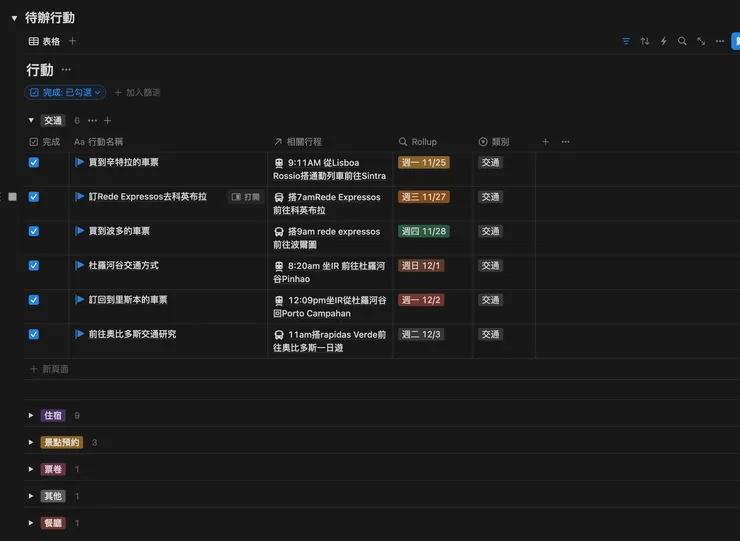Image resolution: width=740 pixels, height=541 pixels.
Task: Click the Rollup column header
Action: [418, 142]
